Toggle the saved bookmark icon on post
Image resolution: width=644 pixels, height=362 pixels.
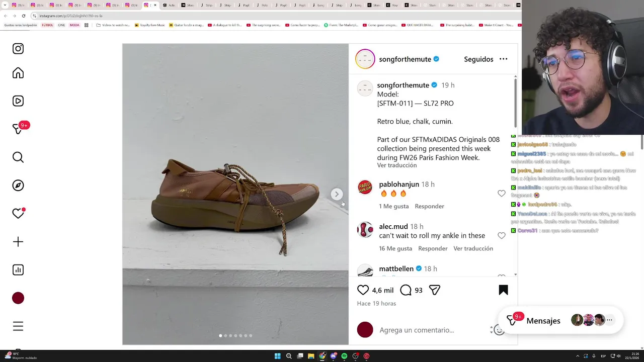coord(503,290)
